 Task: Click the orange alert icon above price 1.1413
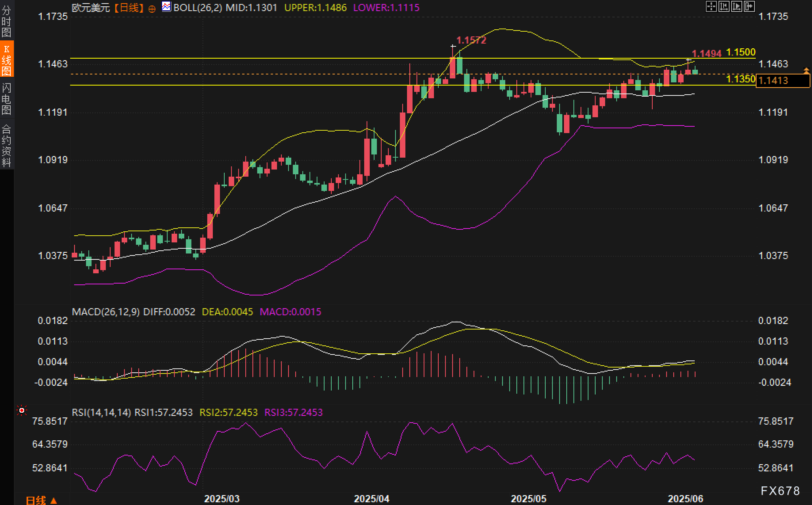pos(806,71)
